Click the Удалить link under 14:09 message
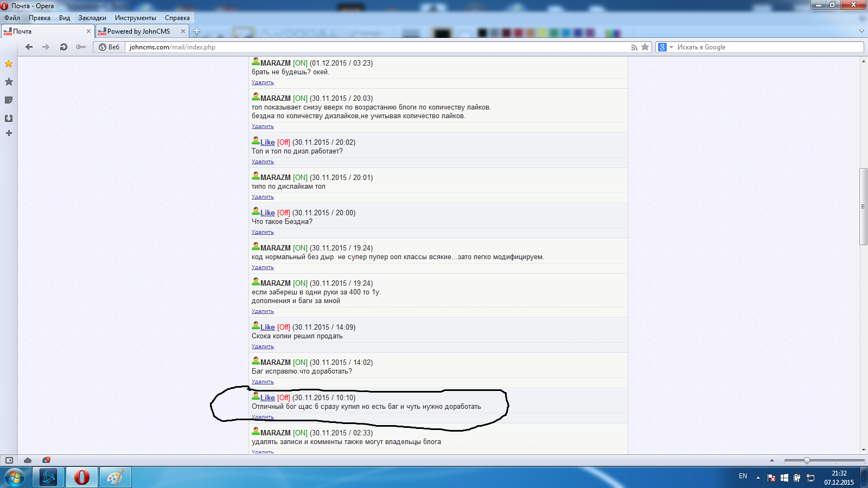This screenshot has width=868, height=488. point(263,346)
